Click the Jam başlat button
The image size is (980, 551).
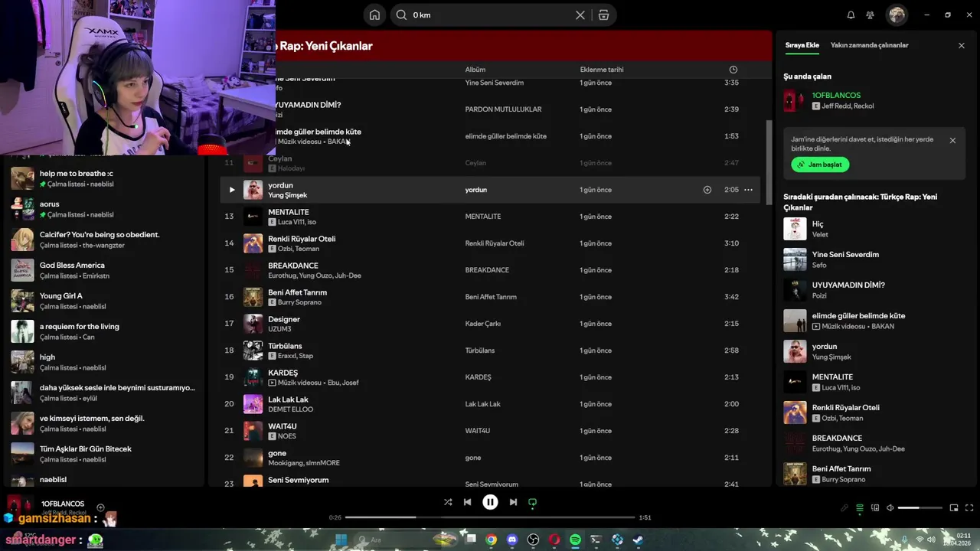820,165
